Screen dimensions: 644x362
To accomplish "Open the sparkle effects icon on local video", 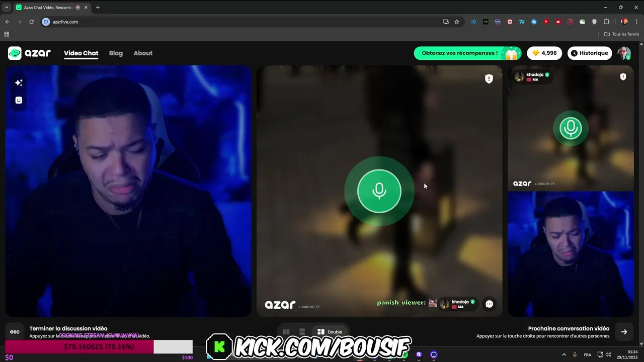I will pyautogui.click(x=19, y=82).
